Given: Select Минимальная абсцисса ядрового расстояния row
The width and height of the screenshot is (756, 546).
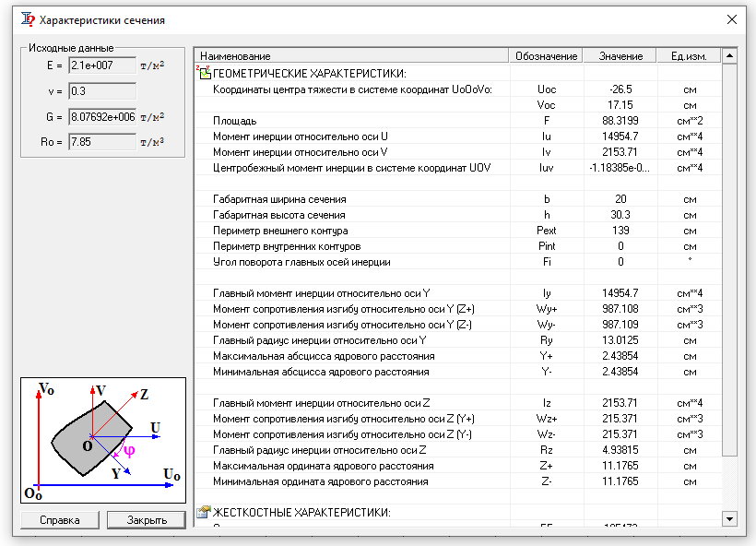Looking at the screenshot, I should [x=458, y=372].
